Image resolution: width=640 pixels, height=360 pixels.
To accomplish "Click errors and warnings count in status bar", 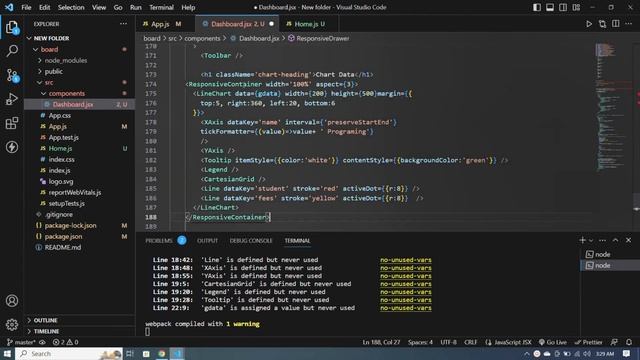I will tap(65, 342).
